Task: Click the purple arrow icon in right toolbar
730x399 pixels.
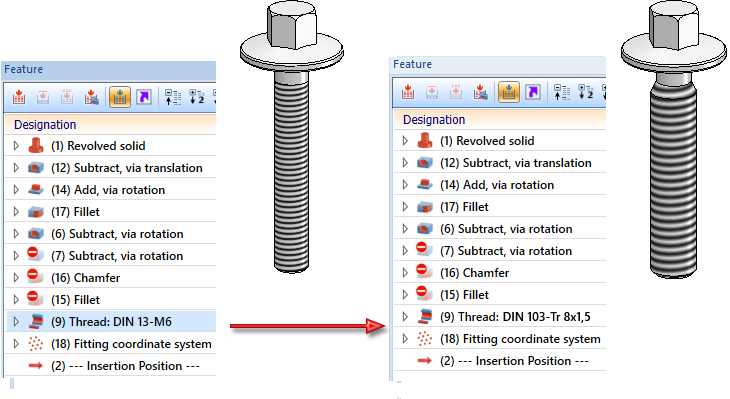Action: pyautogui.click(x=533, y=92)
